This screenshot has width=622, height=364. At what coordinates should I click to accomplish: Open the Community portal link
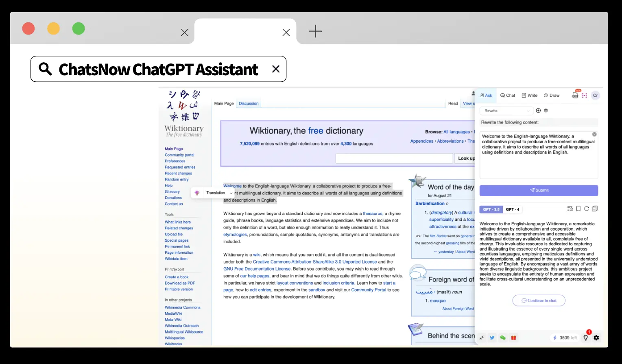[179, 155]
